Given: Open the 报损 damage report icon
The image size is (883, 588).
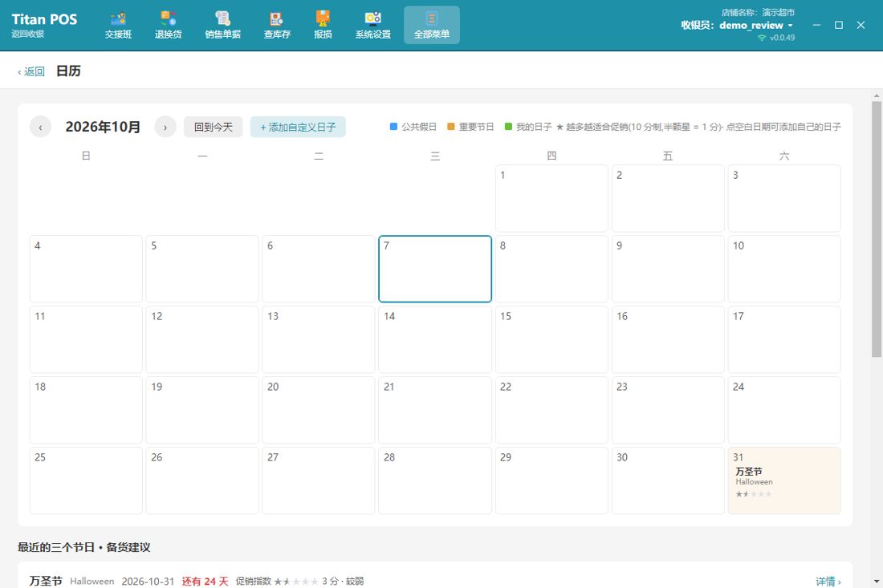Looking at the screenshot, I should point(323,26).
